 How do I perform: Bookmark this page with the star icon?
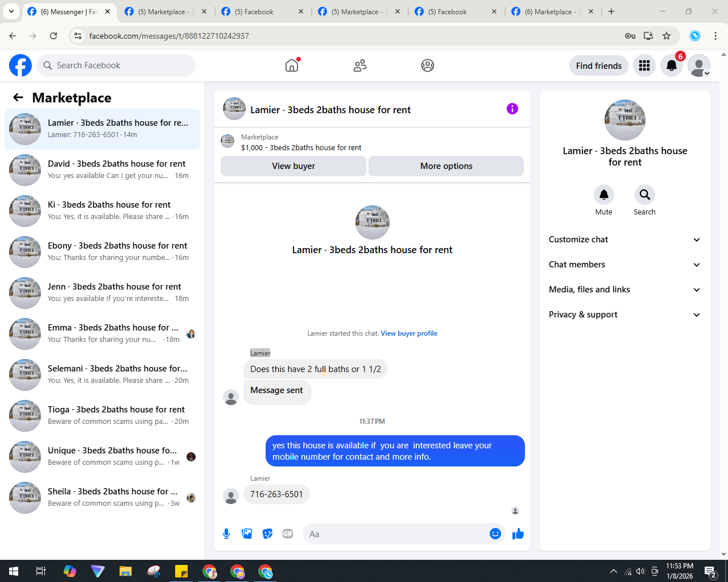(x=667, y=36)
